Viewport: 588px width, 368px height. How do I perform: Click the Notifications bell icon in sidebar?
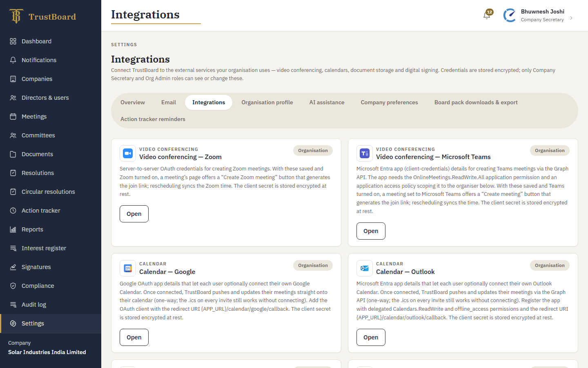point(13,60)
